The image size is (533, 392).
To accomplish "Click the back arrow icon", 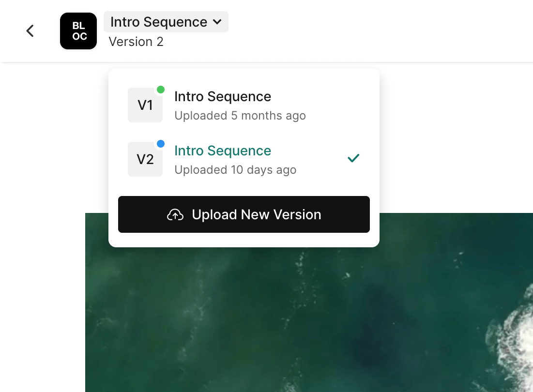I will click(x=30, y=31).
